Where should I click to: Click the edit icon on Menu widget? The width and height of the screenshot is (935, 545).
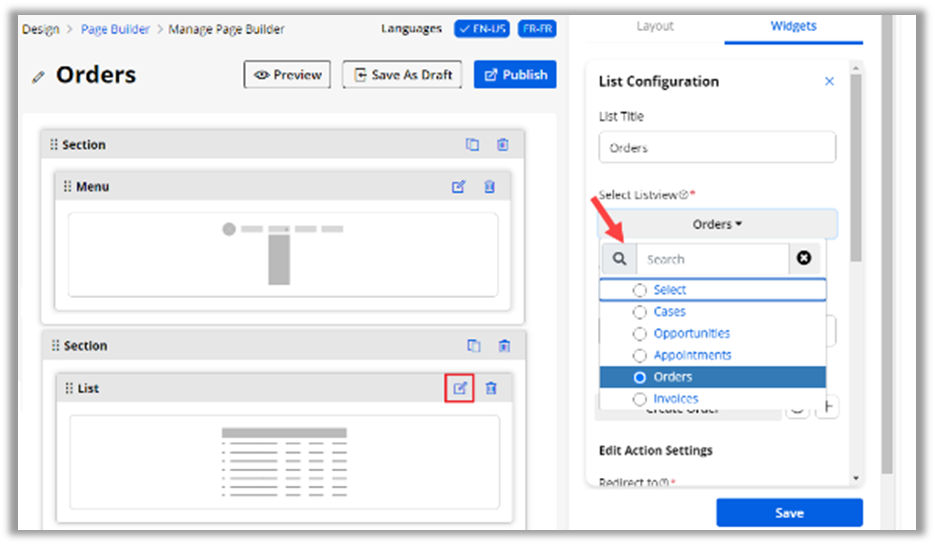tap(459, 187)
